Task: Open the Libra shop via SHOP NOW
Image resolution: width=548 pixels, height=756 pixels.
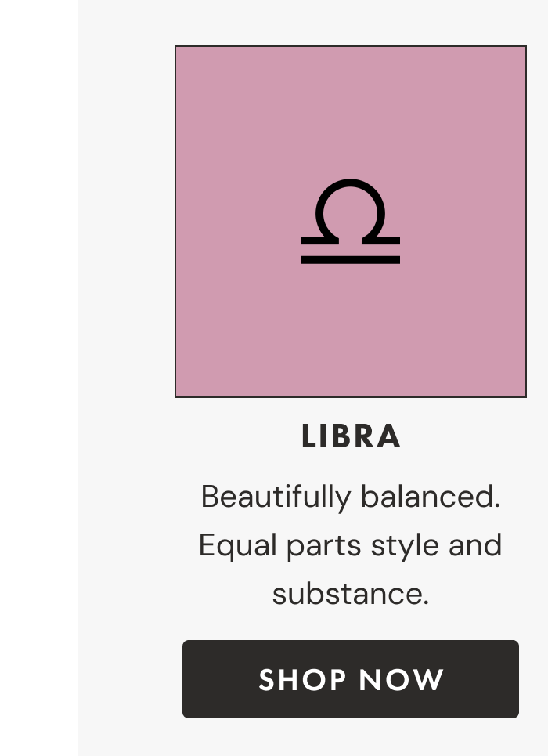Action: coord(351,679)
